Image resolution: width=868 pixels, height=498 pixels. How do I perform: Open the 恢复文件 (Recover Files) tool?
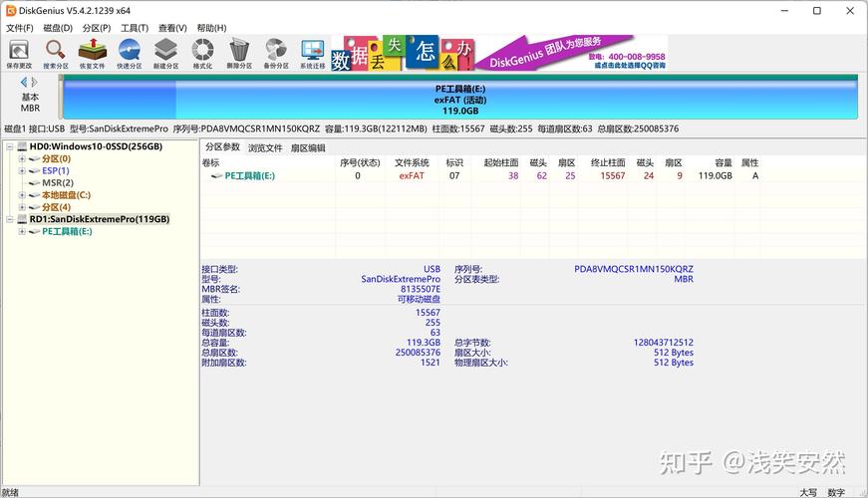[x=92, y=54]
